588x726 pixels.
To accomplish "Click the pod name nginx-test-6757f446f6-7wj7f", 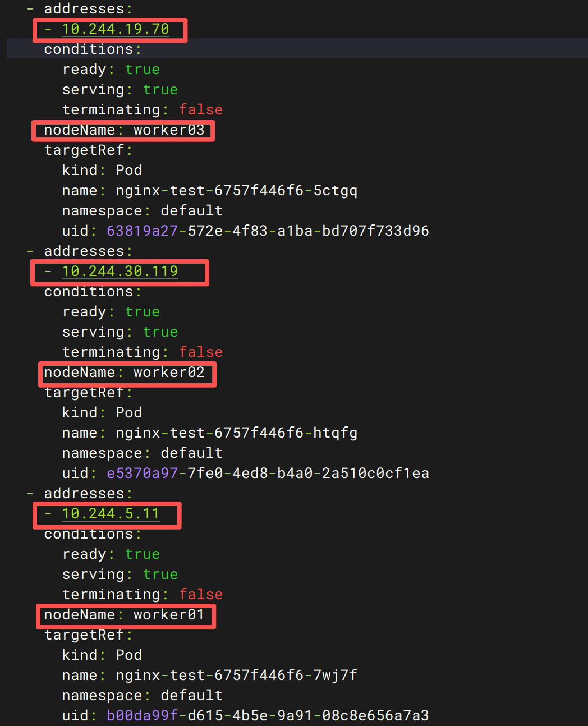I will pos(236,676).
